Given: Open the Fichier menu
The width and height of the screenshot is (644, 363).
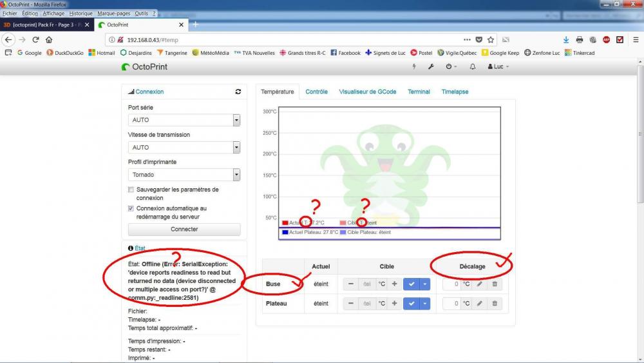Looking at the screenshot, I should tap(10, 14).
